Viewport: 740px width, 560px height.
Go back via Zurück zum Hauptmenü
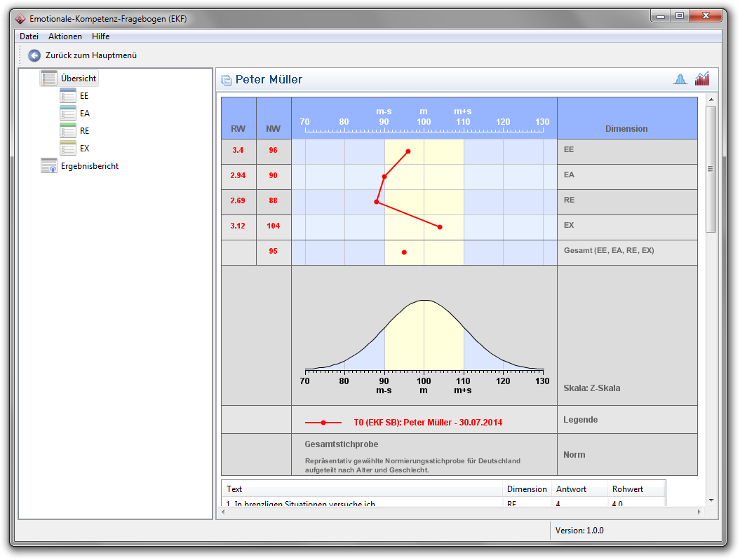tap(91, 55)
